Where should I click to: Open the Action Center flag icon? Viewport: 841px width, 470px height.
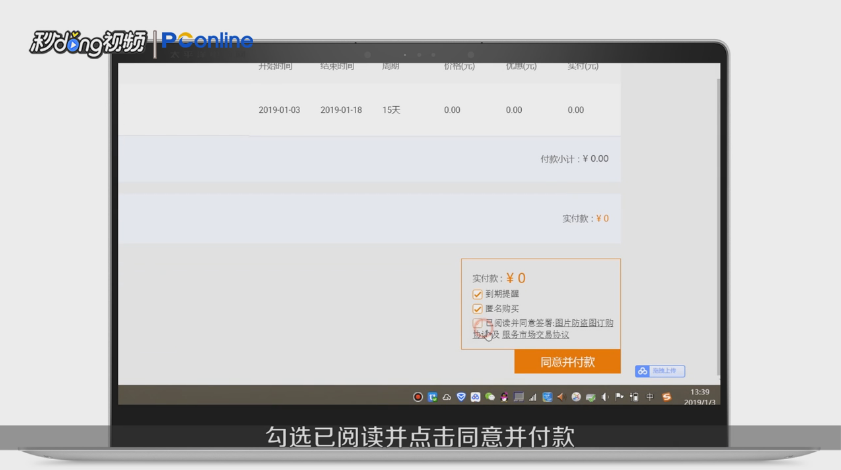click(x=619, y=397)
